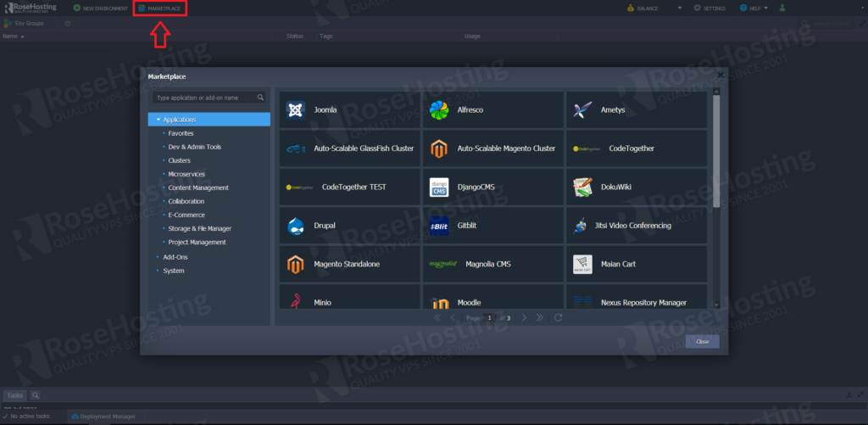Viewport: 868px width, 425px height.
Task: Click the scrollbar down arrow in app list
Action: pyautogui.click(x=716, y=305)
